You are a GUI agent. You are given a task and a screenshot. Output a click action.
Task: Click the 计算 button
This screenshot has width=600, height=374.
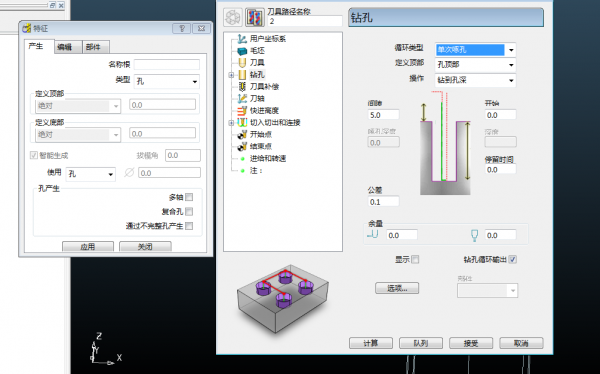click(370, 343)
